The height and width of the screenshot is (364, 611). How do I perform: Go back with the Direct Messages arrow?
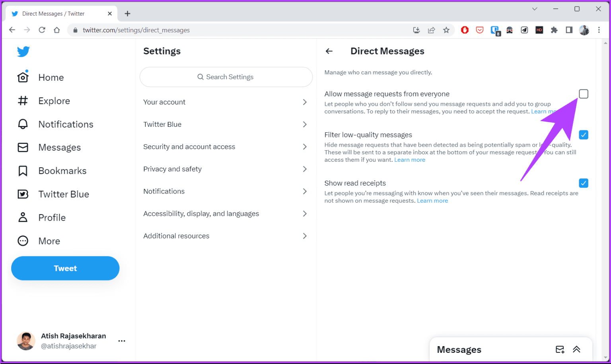click(329, 51)
